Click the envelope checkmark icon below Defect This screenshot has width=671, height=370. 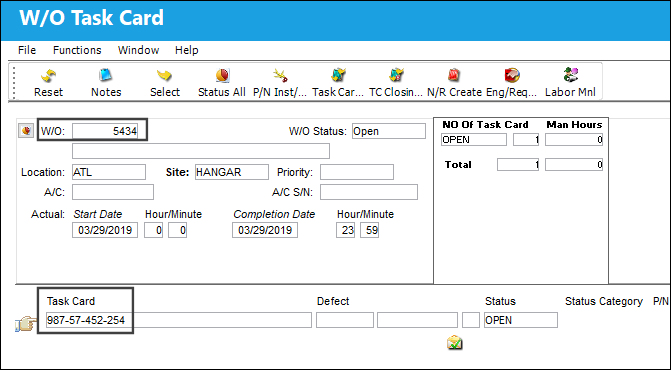click(x=454, y=343)
